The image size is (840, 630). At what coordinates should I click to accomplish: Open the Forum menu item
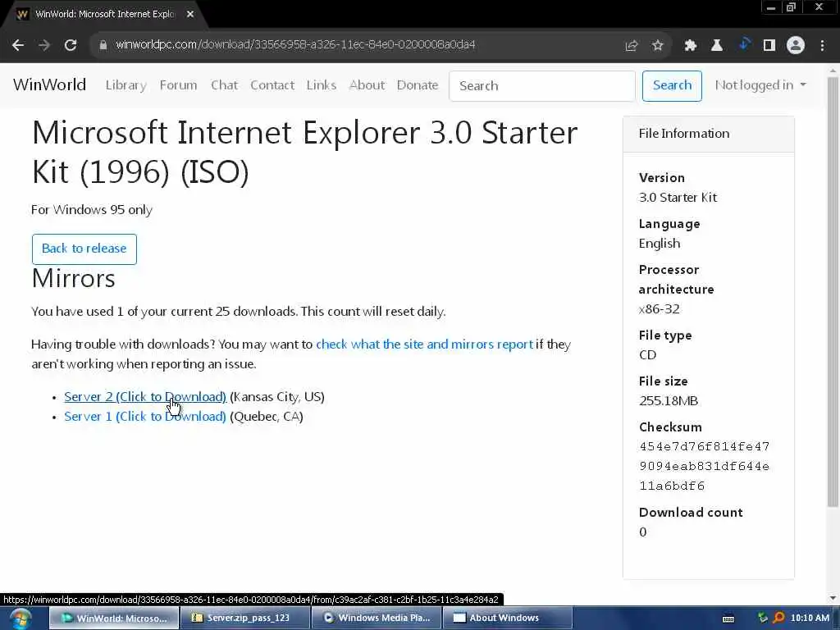point(178,85)
